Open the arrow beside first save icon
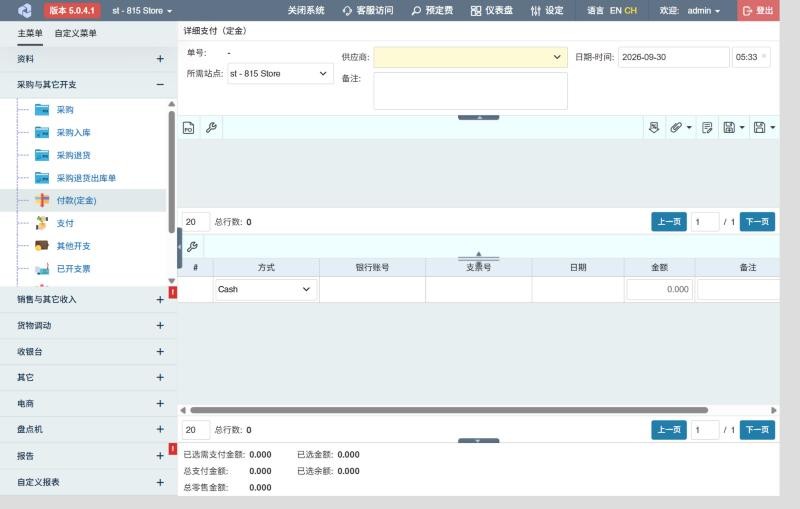The image size is (800, 509). [x=742, y=128]
